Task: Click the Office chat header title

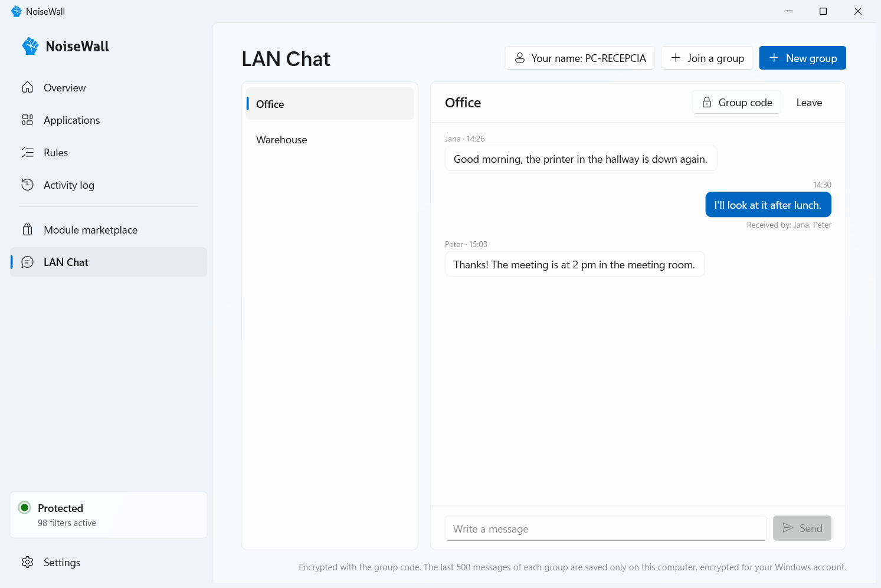Action: click(x=463, y=103)
